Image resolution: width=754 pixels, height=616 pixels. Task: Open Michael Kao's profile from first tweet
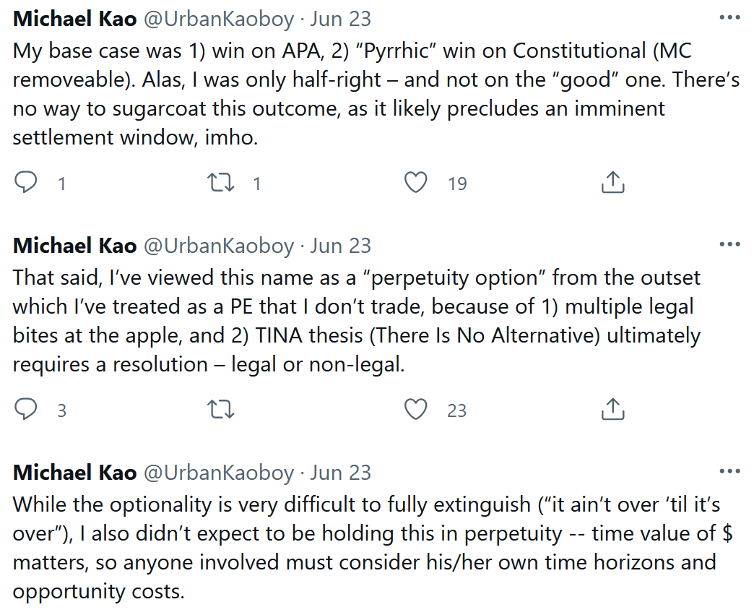point(74,19)
